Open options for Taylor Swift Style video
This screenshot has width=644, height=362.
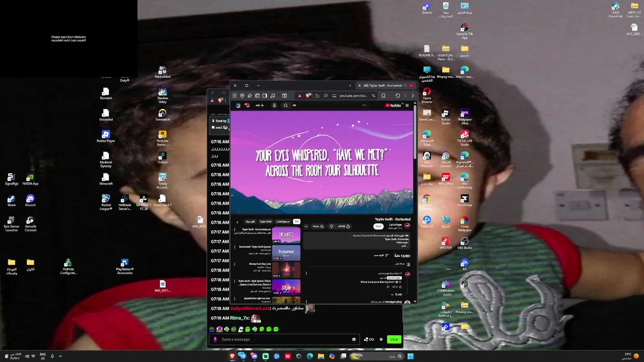[x=234, y=282]
